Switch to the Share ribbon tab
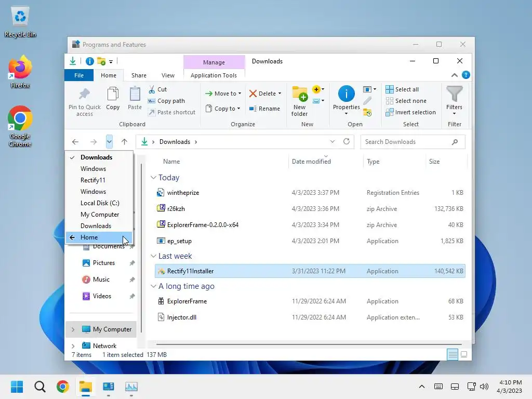 coord(139,75)
